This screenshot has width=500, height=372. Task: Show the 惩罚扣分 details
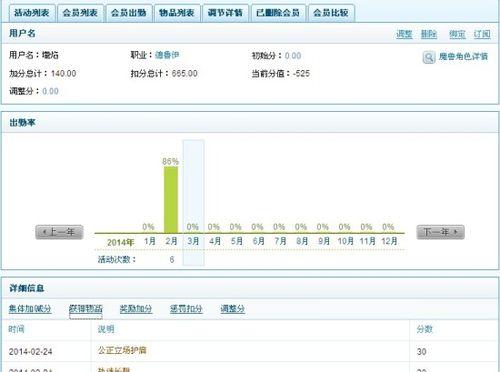click(186, 309)
